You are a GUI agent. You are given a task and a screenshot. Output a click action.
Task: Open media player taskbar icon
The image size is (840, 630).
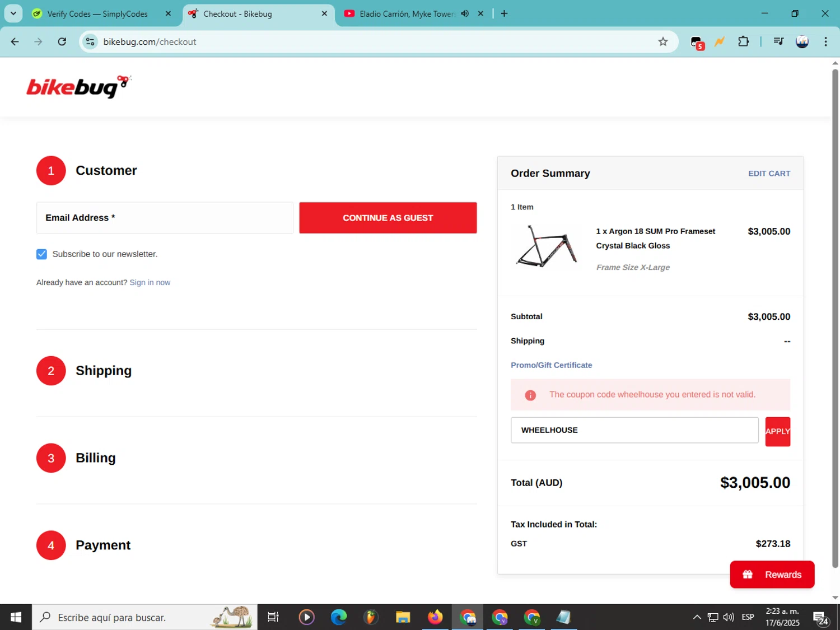point(306,617)
